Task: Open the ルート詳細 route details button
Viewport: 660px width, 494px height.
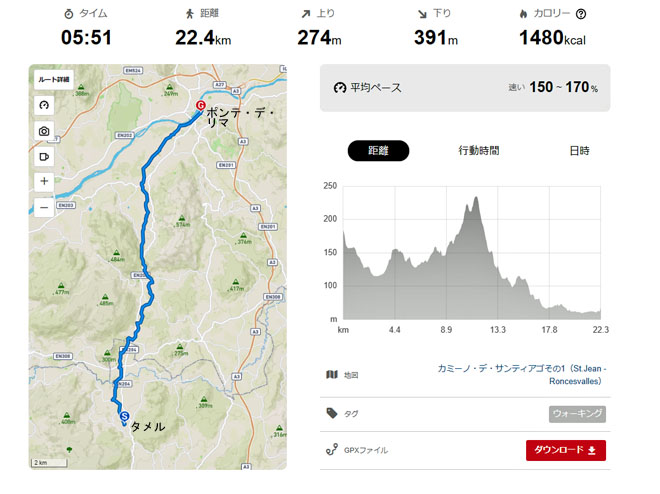Action: [x=54, y=80]
